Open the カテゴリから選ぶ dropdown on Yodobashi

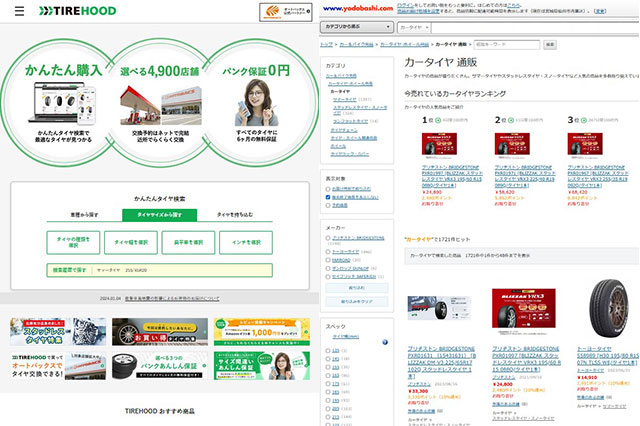coord(357,27)
